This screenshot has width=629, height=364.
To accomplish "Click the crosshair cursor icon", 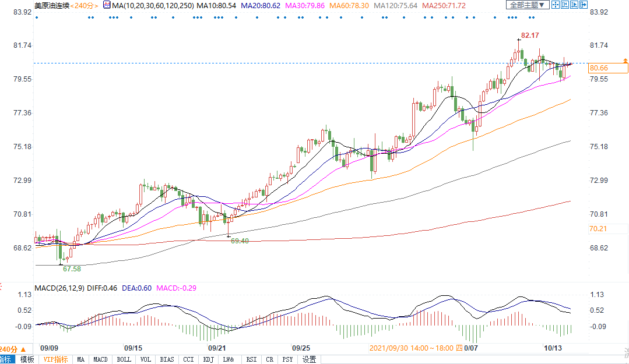I will click(x=556, y=5).
